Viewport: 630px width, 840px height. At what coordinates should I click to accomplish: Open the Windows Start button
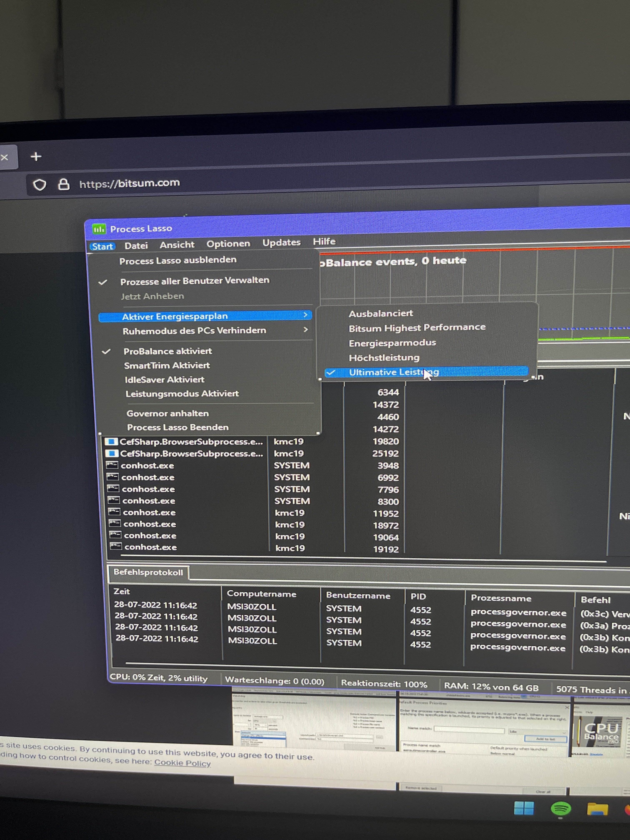click(x=524, y=808)
